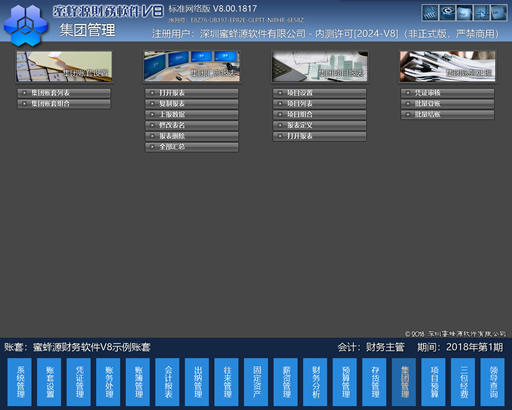Open the 领导查询 module tab
The height and width of the screenshot is (410, 512).
tap(493, 382)
